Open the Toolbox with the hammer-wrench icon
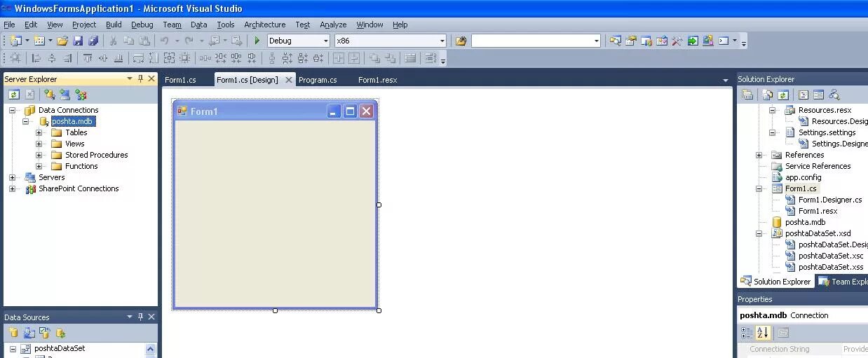868x358 pixels. pos(677,41)
